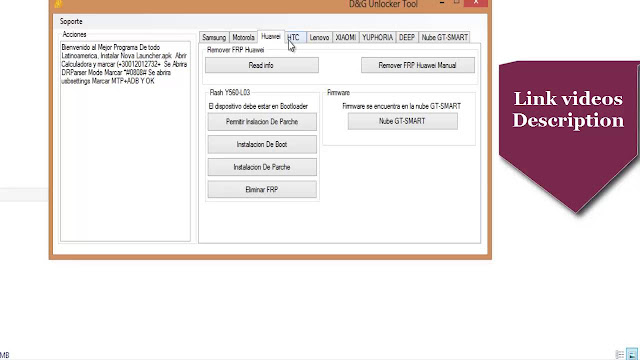Open the XIAOMI tab
Image resolution: width=640 pixels, height=360 pixels.
(346, 37)
